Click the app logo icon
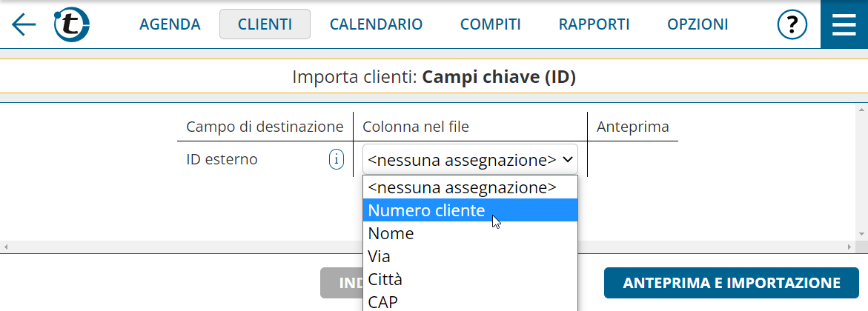The height and width of the screenshot is (311, 868). click(72, 24)
